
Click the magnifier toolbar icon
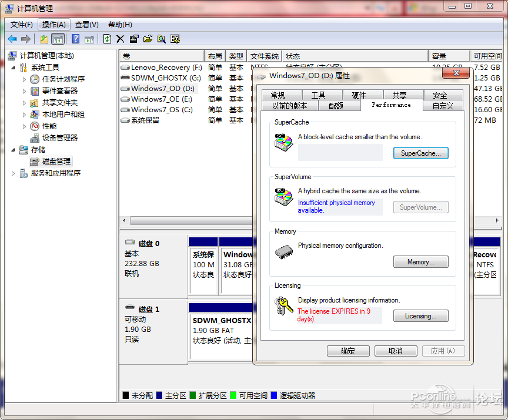161,39
